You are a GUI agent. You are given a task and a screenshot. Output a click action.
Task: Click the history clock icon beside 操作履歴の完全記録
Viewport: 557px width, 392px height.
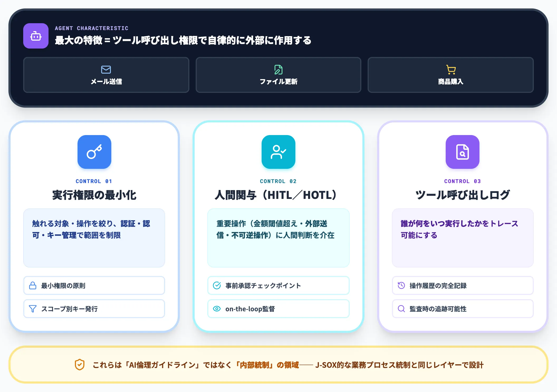(401, 285)
